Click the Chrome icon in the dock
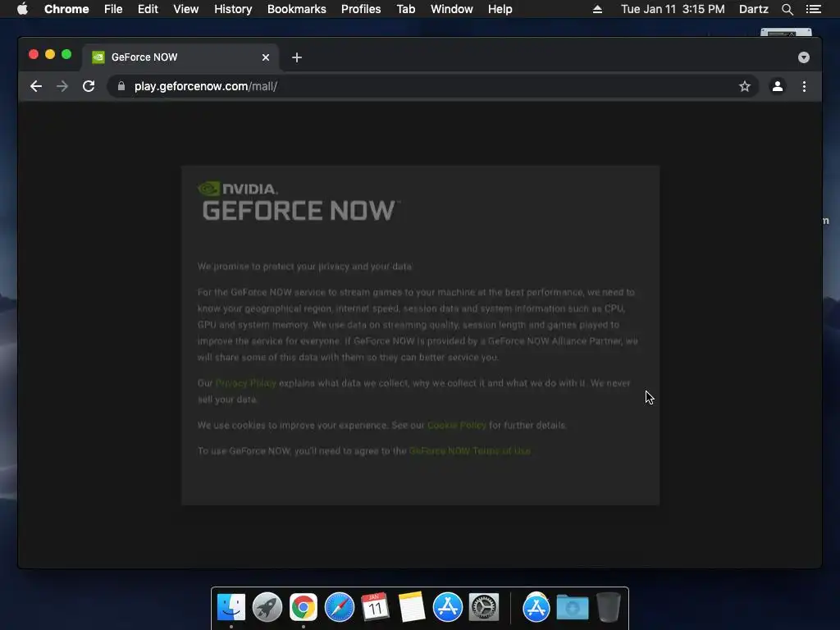 304,608
